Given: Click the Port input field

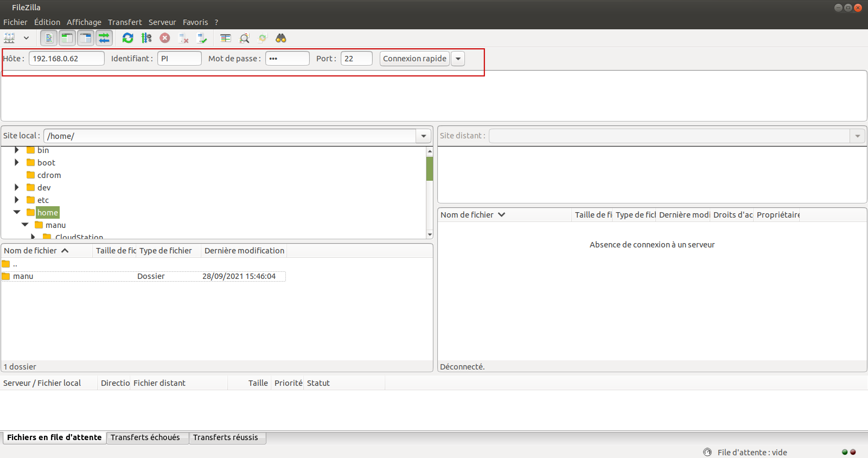Looking at the screenshot, I should 356,59.
